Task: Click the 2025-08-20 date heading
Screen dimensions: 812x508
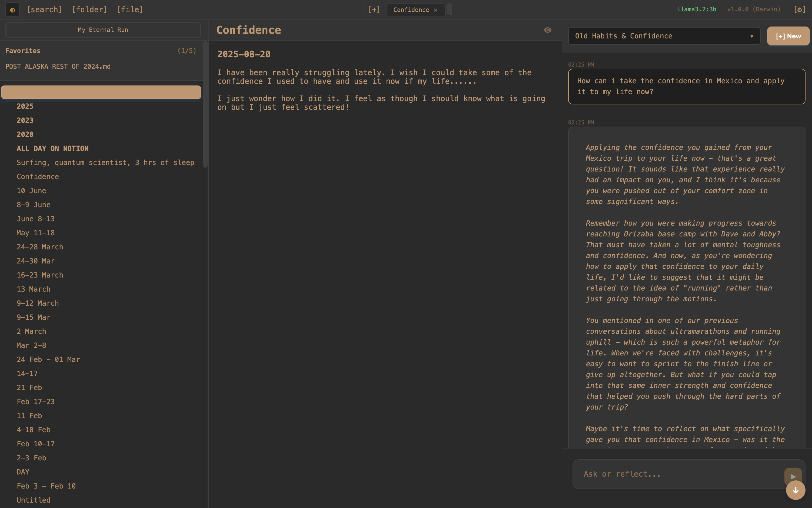Action: click(244, 54)
